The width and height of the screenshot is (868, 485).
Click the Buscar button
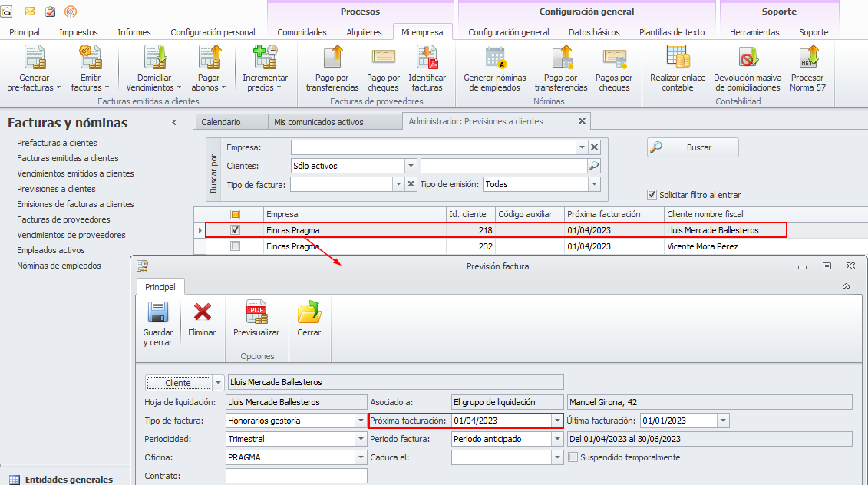point(692,147)
